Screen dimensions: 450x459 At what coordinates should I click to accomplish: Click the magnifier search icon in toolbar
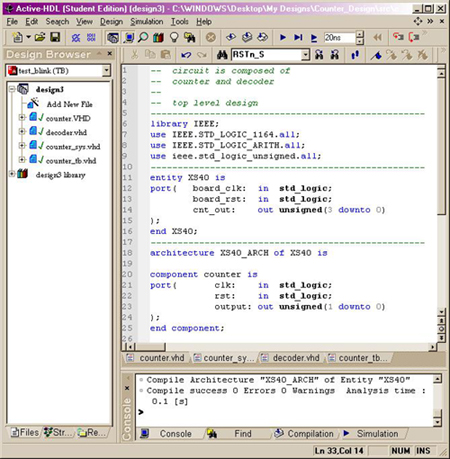[x=143, y=37]
